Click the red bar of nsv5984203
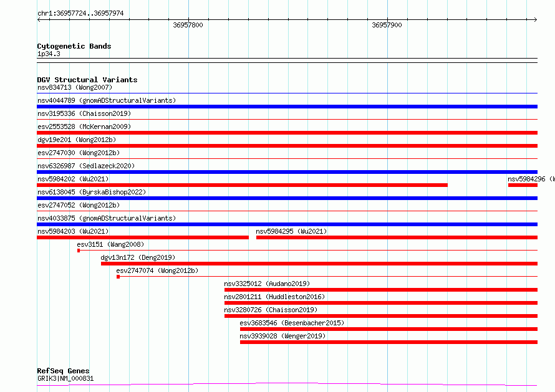Image resolution: width=555 pixels, height=392 pixels. click(x=143, y=237)
